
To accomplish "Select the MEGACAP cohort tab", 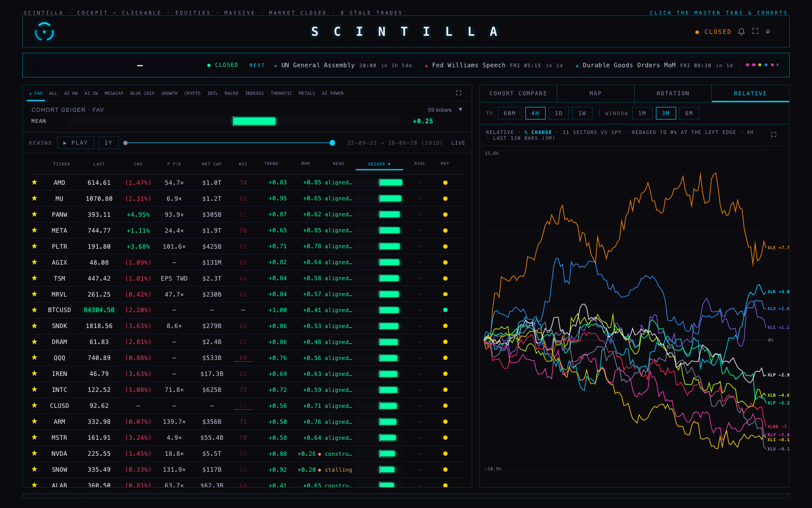I will [114, 93].
